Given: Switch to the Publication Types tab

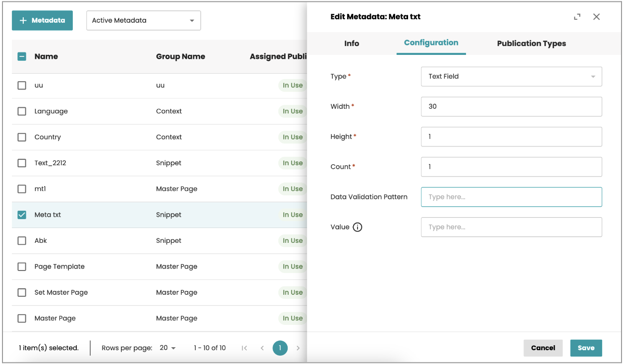Looking at the screenshot, I should pyautogui.click(x=531, y=44).
